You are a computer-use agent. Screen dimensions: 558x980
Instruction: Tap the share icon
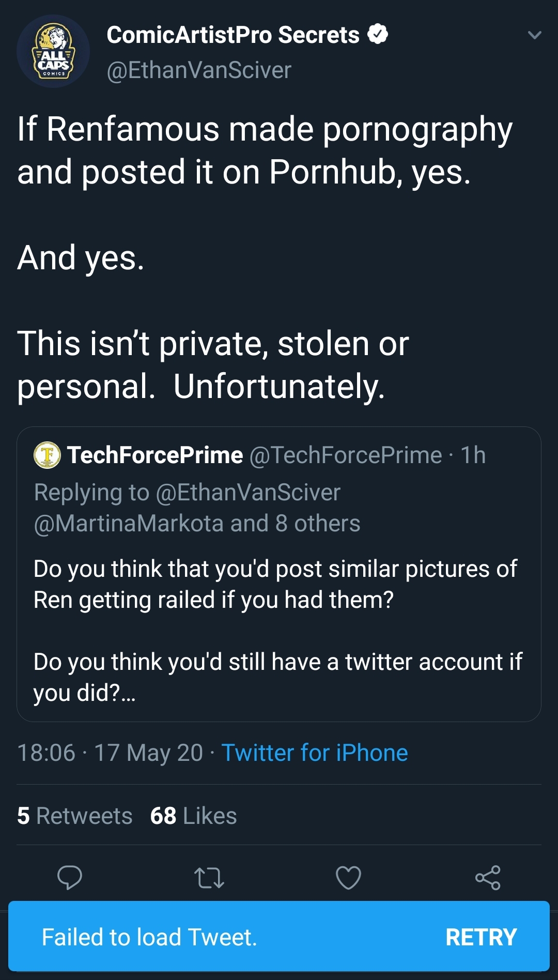pos(488,877)
